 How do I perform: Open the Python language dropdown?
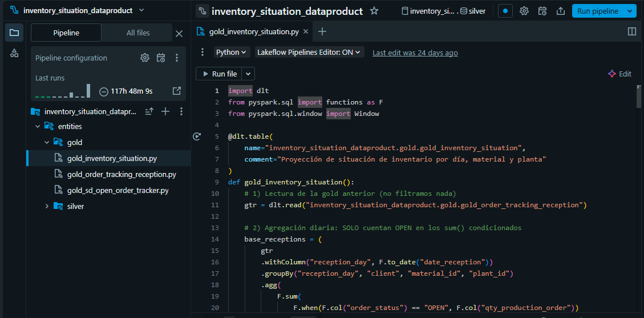coord(232,52)
